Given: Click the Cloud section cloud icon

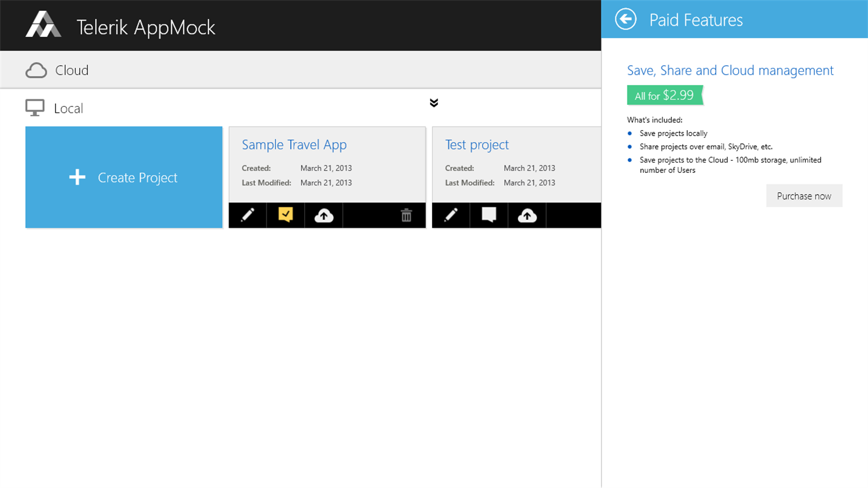Looking at the screenshot, I should pyautogui.click(x=36, y=70).
